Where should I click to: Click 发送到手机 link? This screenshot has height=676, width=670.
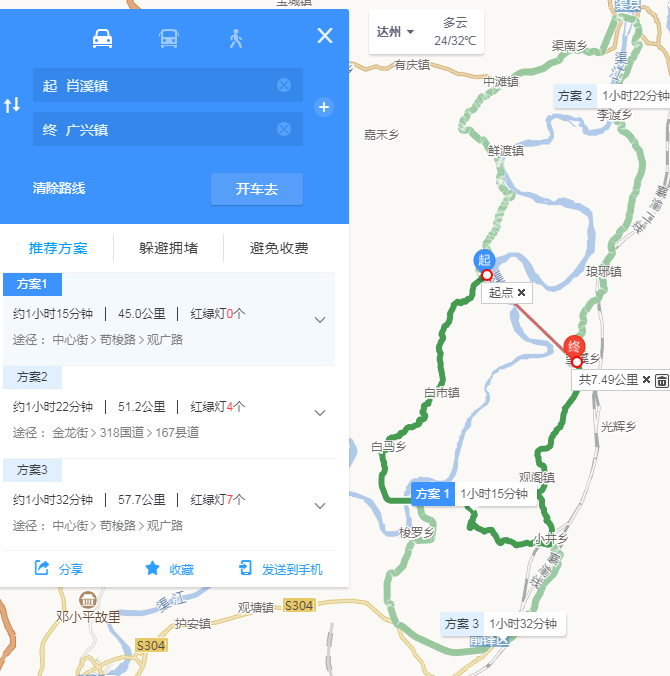tap(281, 569)
